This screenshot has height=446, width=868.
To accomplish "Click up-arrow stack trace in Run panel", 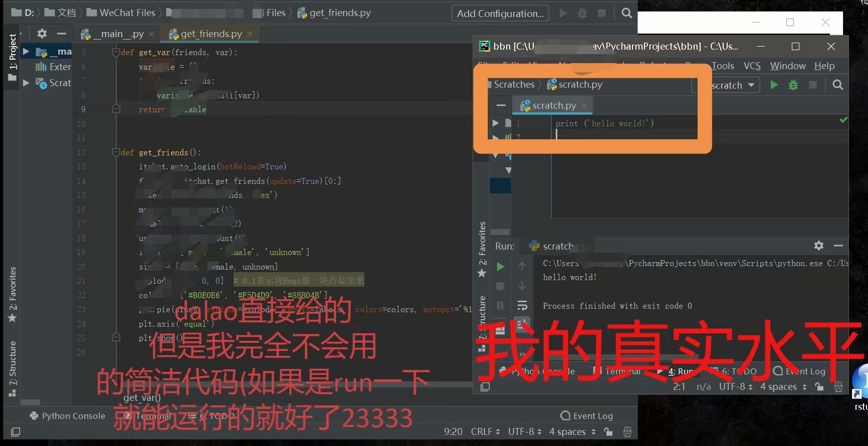I will point(522,266).
